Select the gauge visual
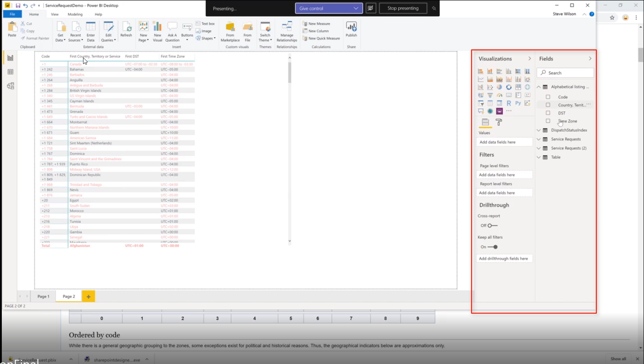The height and width of the screenshot is (364, 644). [x=499, y=95]
